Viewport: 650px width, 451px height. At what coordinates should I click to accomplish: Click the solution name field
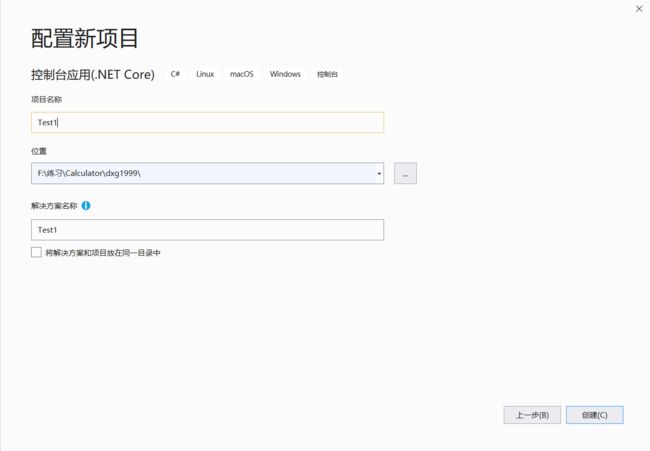207,230
